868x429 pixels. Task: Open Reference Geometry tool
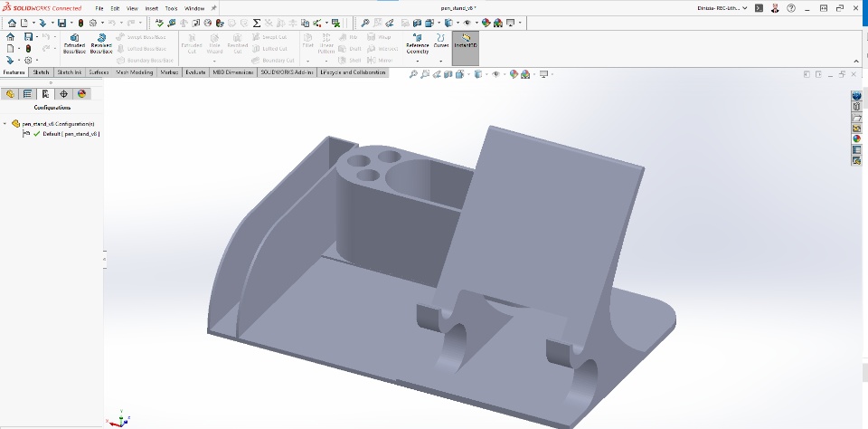(418, 43)
